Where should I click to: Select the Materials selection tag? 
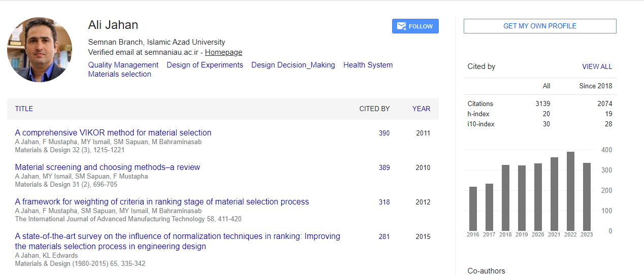119,74
